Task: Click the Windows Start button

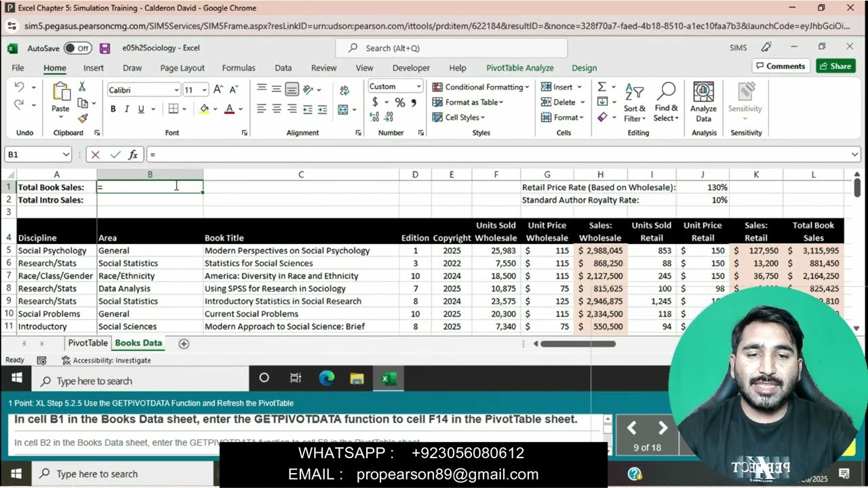Action: (x=16, y=378)
